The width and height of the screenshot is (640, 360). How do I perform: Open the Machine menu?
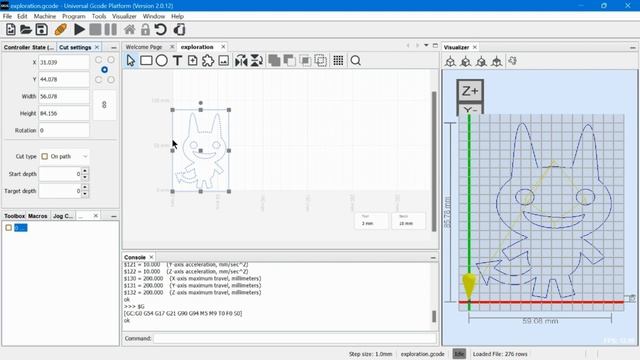45,16
